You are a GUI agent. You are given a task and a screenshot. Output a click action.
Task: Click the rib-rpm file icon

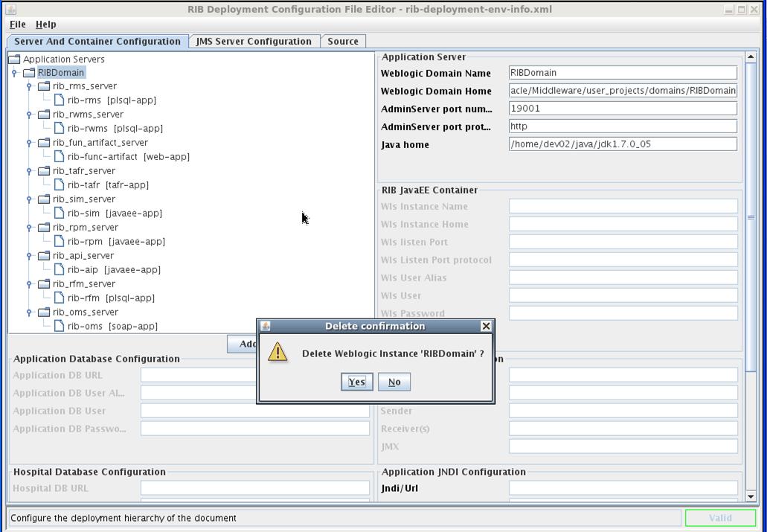[60, 241]
